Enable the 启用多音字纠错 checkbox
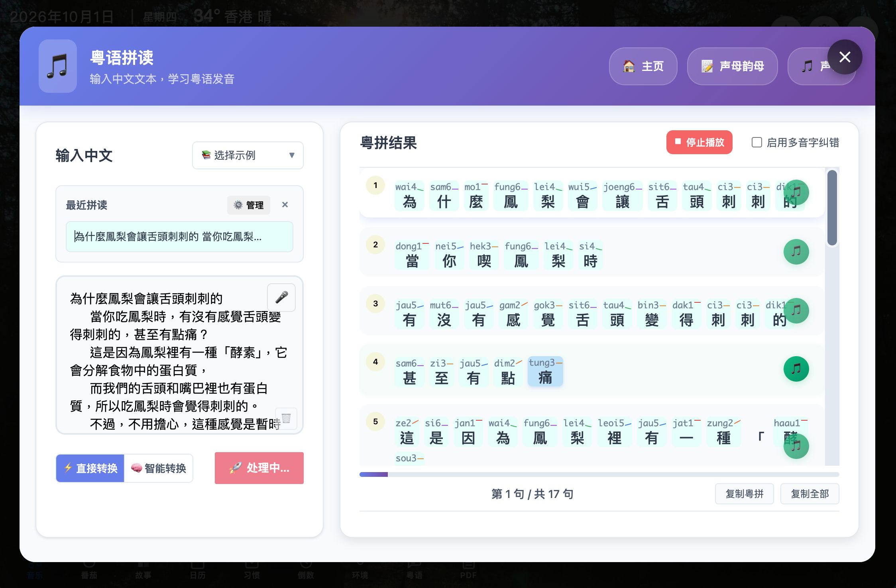Image resolution: width=896 pixels, height=588 pixels. pos(756,142)
